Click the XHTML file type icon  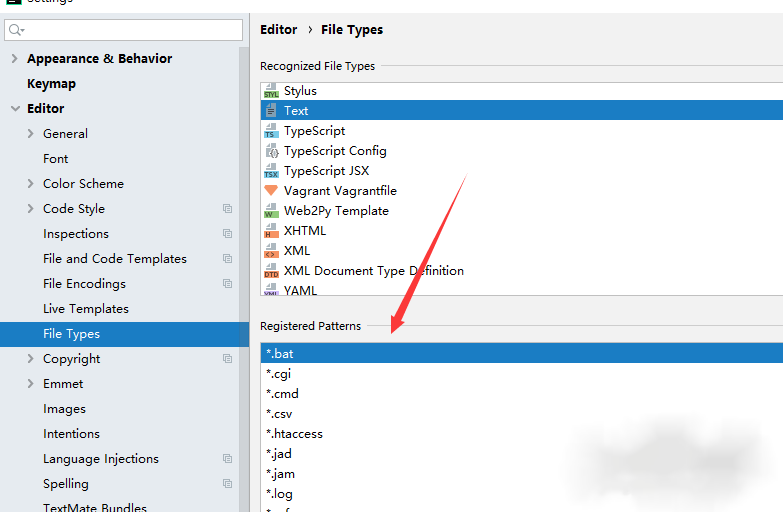coord(271,231)
